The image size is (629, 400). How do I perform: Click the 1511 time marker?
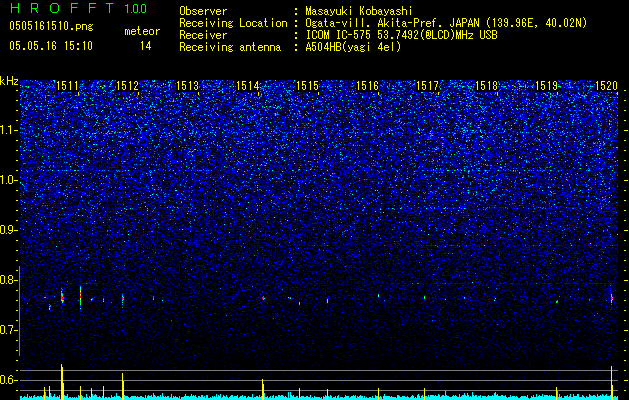point(67,85)
